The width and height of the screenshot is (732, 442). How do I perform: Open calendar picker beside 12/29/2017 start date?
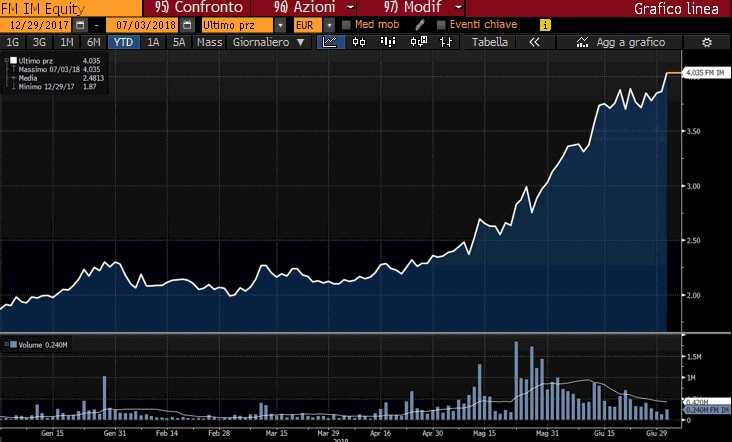[80, 25]
